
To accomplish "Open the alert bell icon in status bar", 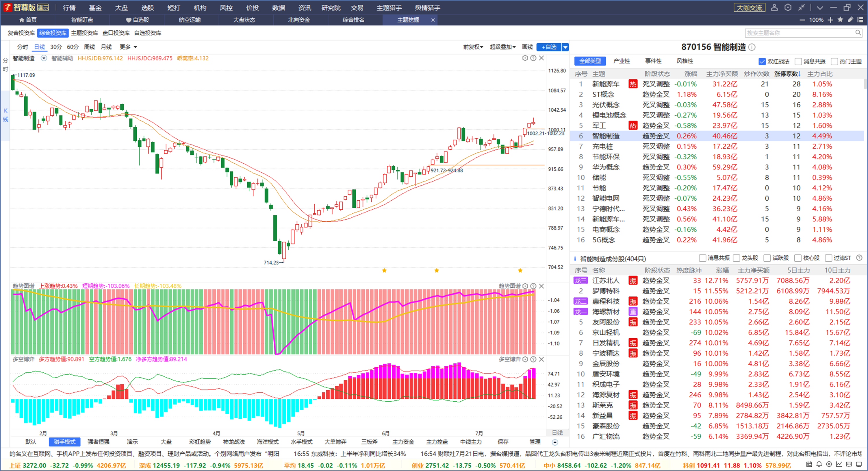I will [x=819, y=465].
